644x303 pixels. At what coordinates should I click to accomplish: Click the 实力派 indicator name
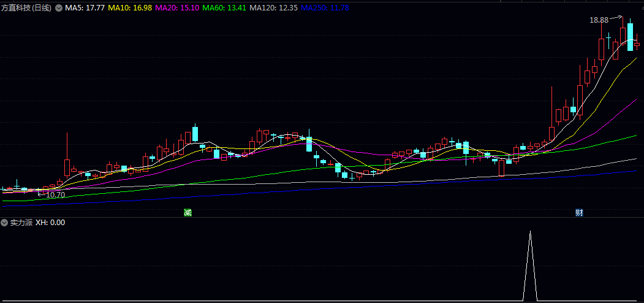coord(21,223)
